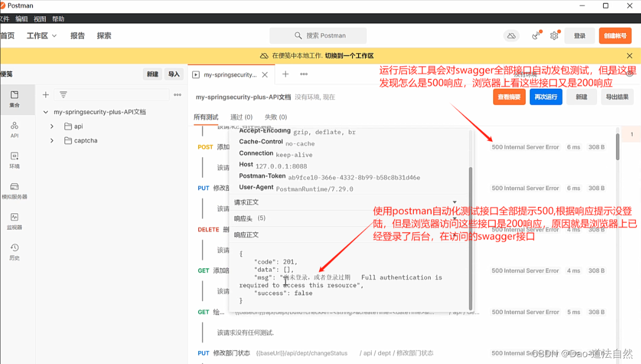The image size is (641, 364).
Task: Switch to the Passed (0) tab
Action: click(x=241, y=117)
